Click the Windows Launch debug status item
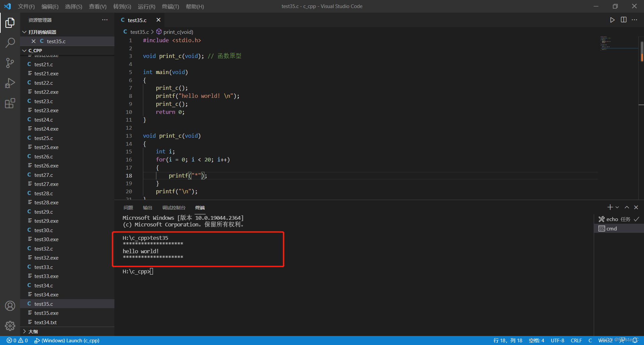Viewport: 644px width, 345px height. [67, 340]
